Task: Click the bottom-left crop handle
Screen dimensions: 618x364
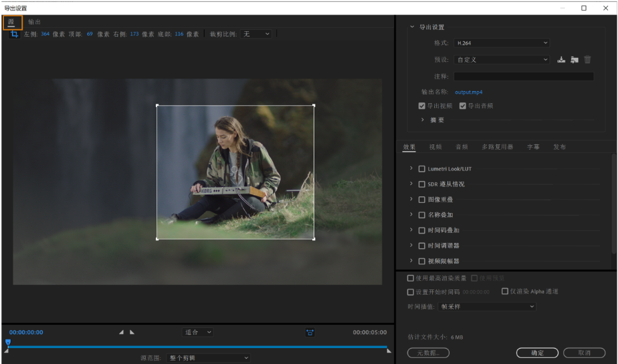Action: [157, 239]
